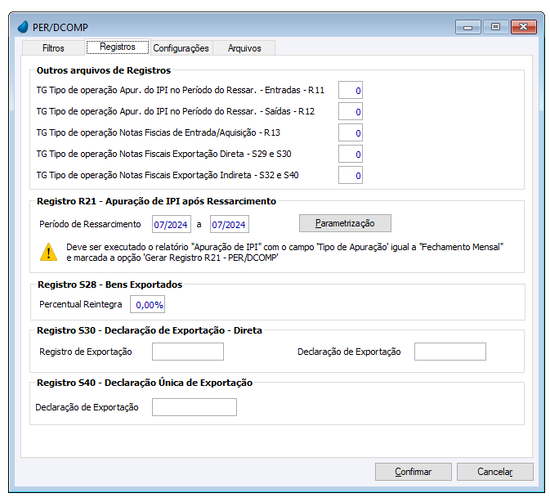
Task: Open the Arquivos tab
Action: pyautogui.click(x=244, y=48)
